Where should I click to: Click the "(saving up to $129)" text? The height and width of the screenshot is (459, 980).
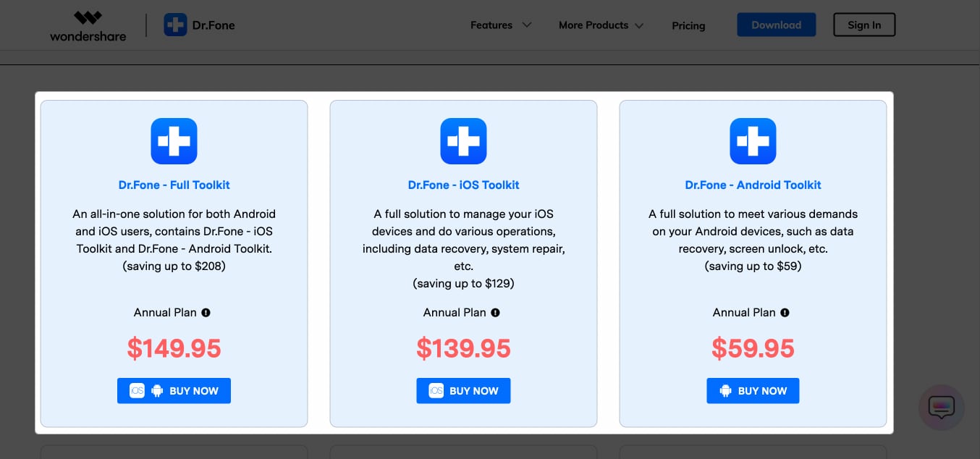(x=463, y=284)
